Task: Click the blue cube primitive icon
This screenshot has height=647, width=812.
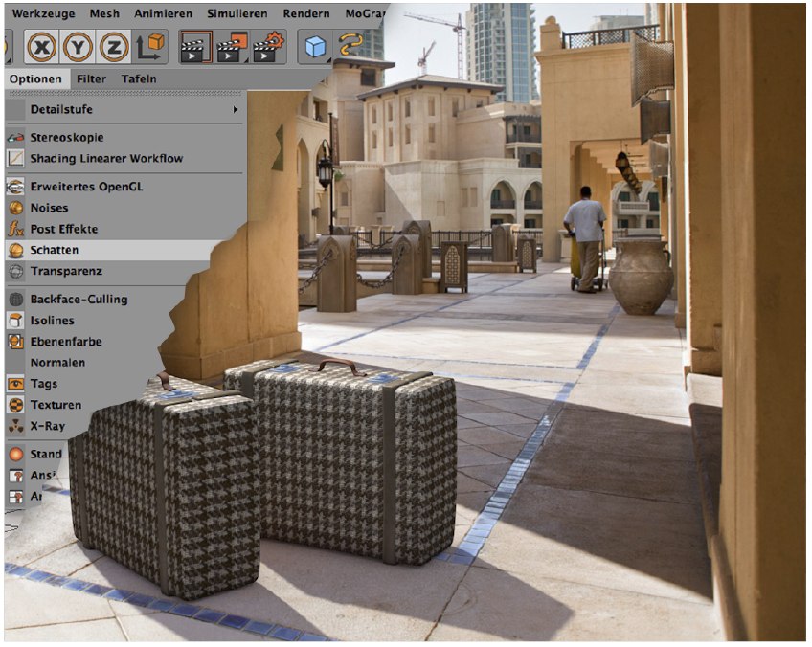Action: point(315,47)
